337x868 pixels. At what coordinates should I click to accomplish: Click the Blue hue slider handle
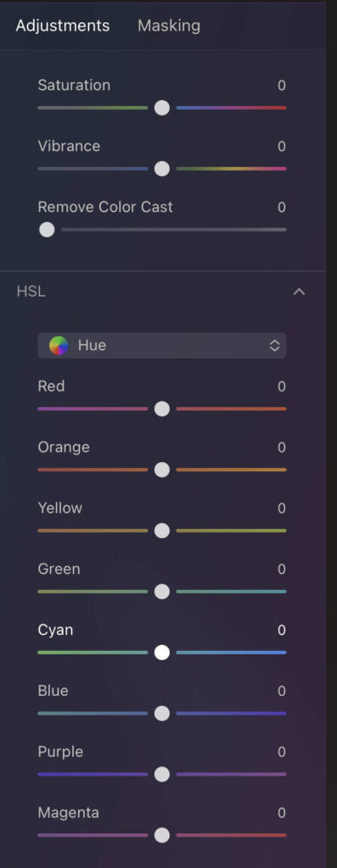click(162, 713)
